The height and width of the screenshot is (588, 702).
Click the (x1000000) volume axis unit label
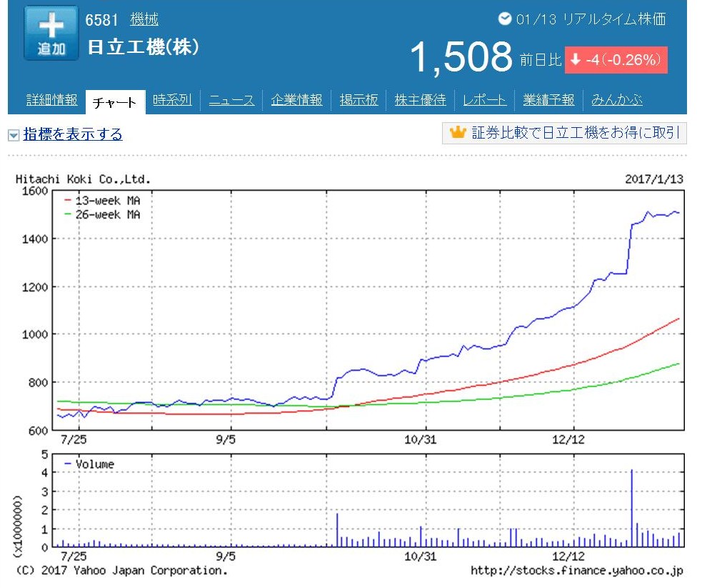click(18, 527)
